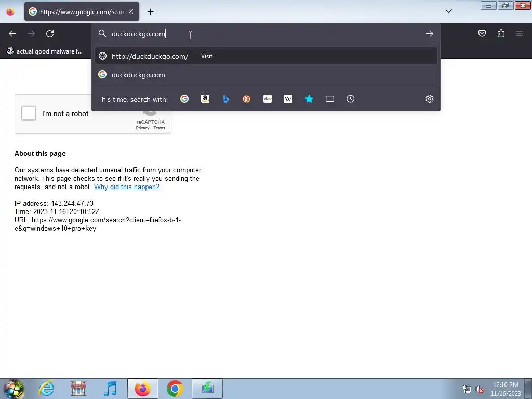
Task: Launch Internet Explorer from taskbar
Action: pos(46,389)
